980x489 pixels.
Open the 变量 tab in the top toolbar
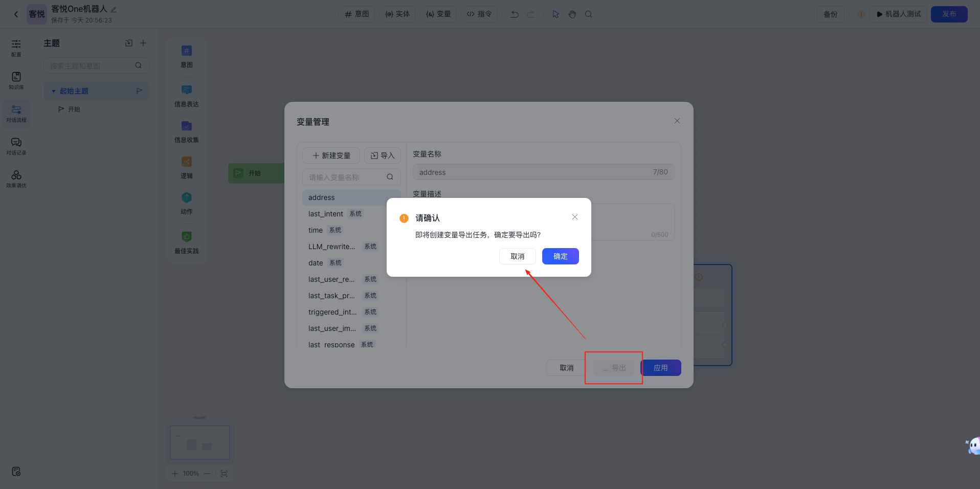click(438, 14)
